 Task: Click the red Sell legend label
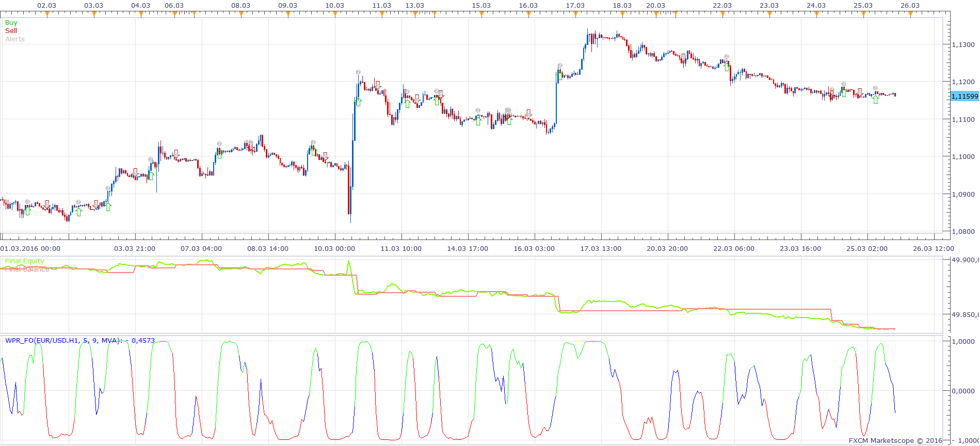pyautogui.click(x=11, y=31)
